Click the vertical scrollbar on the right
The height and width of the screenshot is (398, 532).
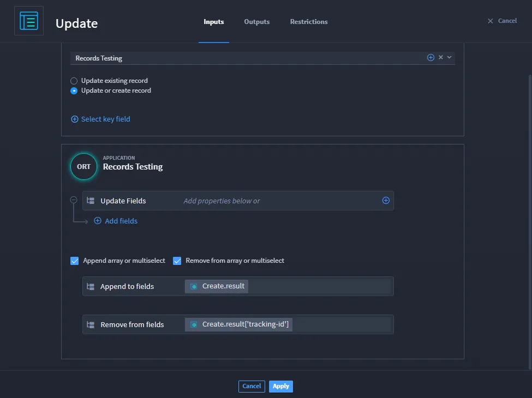coord(530,222)
